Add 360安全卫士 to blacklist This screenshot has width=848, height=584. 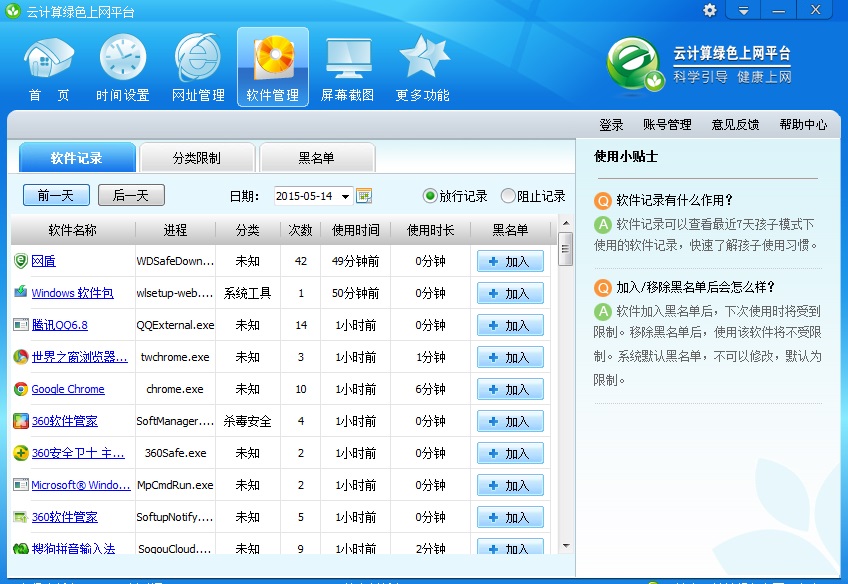coord(510,453)
